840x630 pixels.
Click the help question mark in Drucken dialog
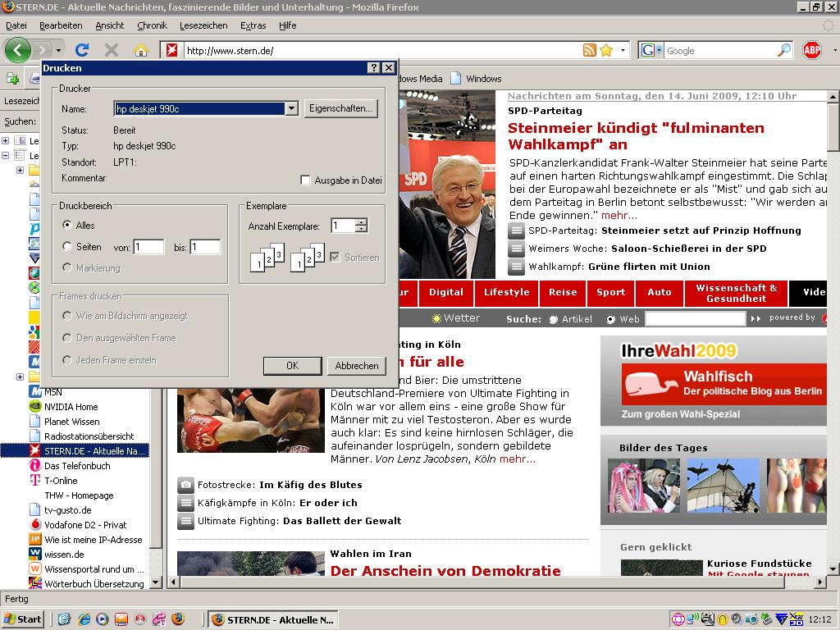(x=373, y=67)
